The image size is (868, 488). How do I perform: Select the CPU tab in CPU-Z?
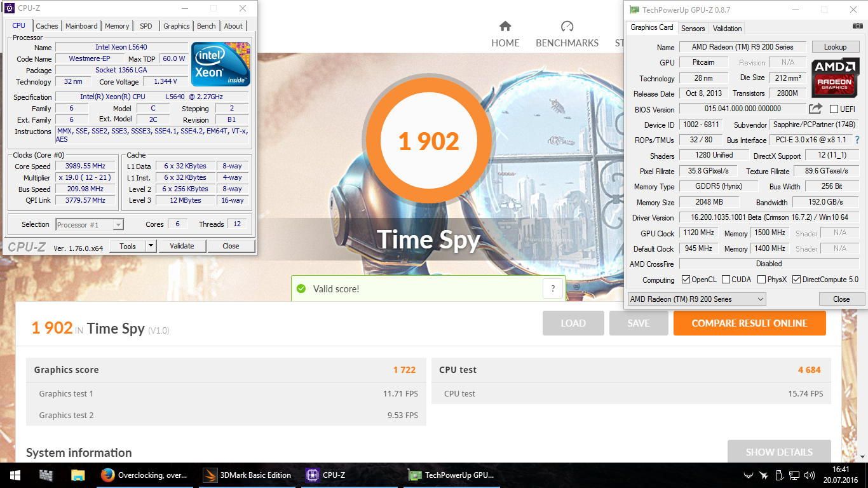(19, 25)
